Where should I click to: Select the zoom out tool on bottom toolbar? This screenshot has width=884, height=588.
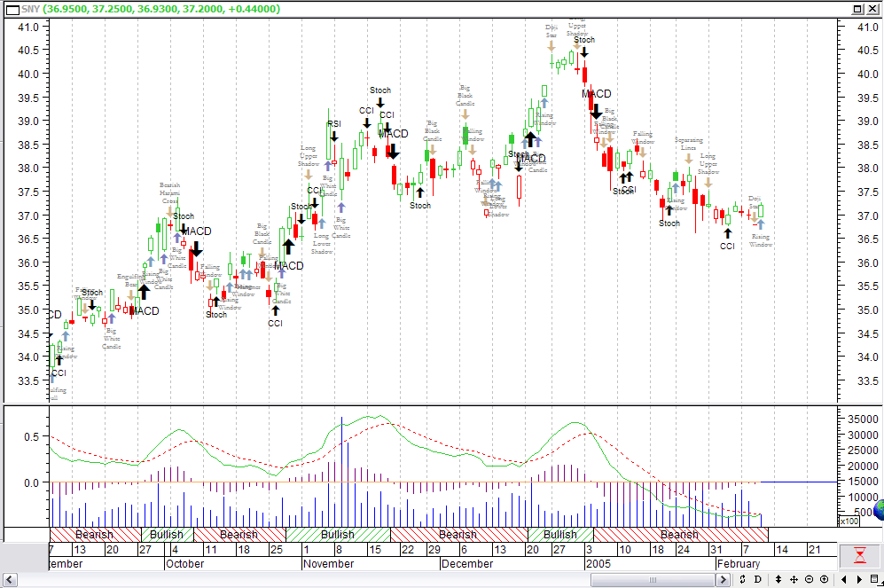[x=810, y=579]
